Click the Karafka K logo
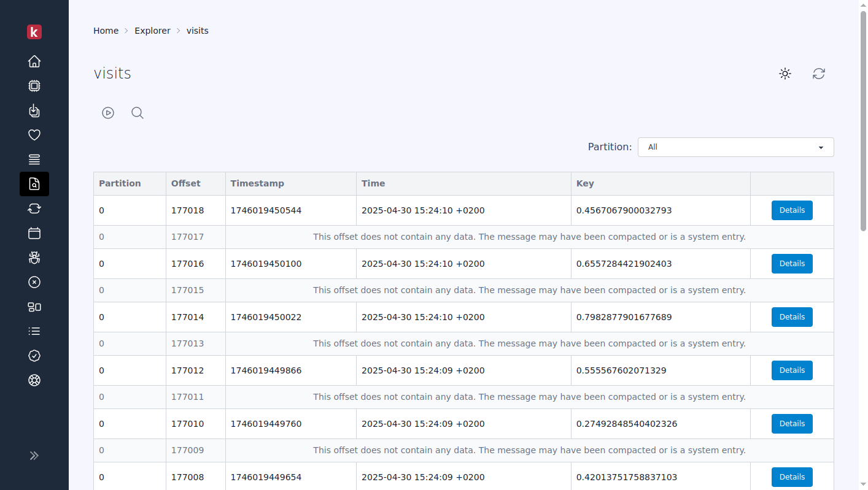 (x=34, y=32)
